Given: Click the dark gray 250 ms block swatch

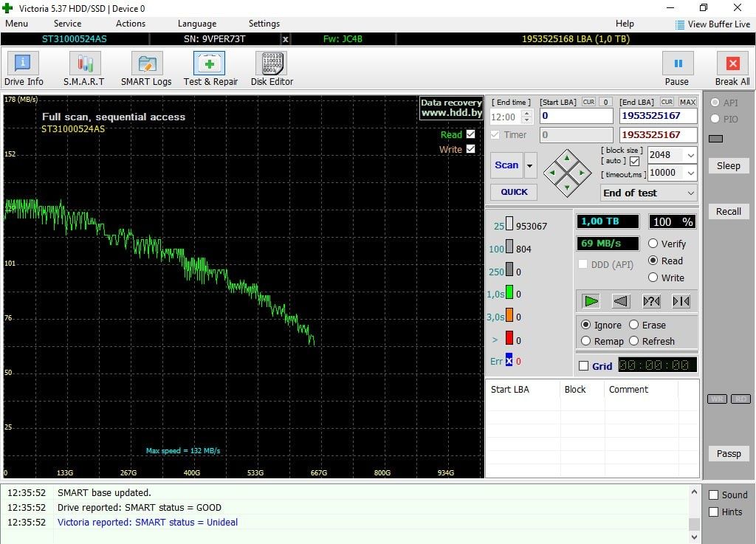Looking at the screenshot, I should click(509, 269).
